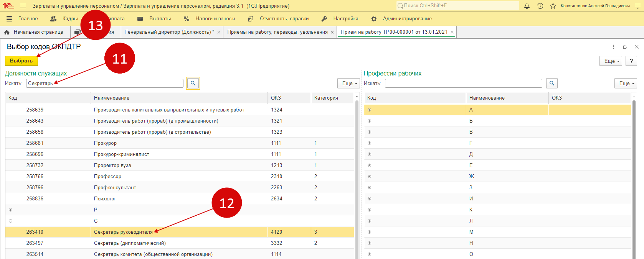This screenshot has height=259, width=644.
Task: Open history clock icon
Action: coord(540,6)
